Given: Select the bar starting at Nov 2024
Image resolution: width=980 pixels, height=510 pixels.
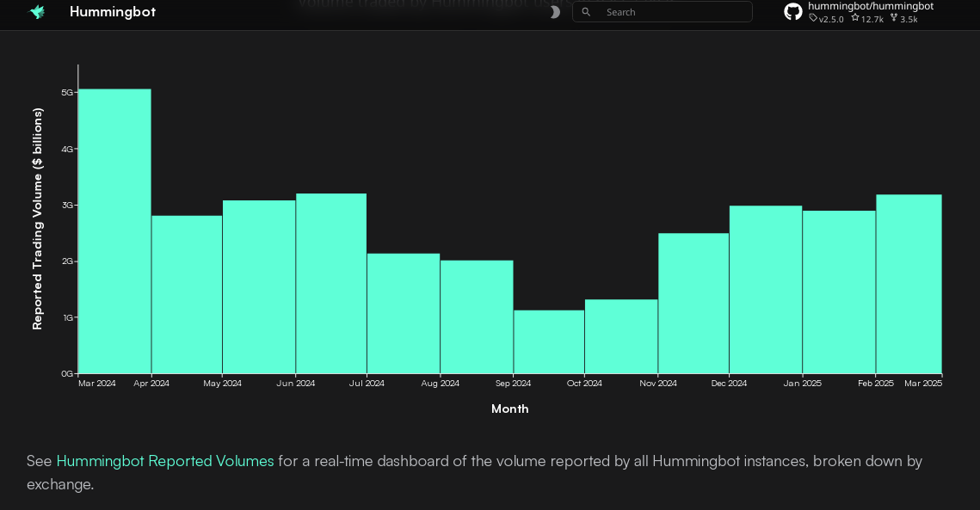Looking at the screenshot, I should [693, 303].
